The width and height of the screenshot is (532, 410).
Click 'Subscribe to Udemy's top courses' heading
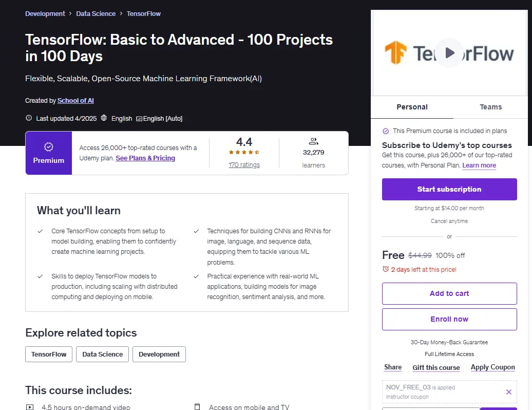[x=447, y=145]
